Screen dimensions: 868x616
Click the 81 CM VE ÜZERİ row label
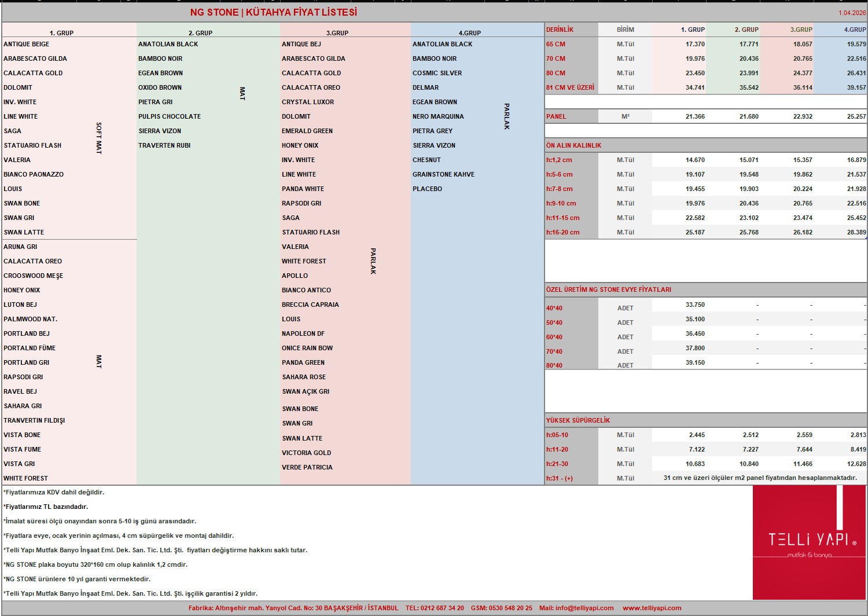tap(570, 87)
